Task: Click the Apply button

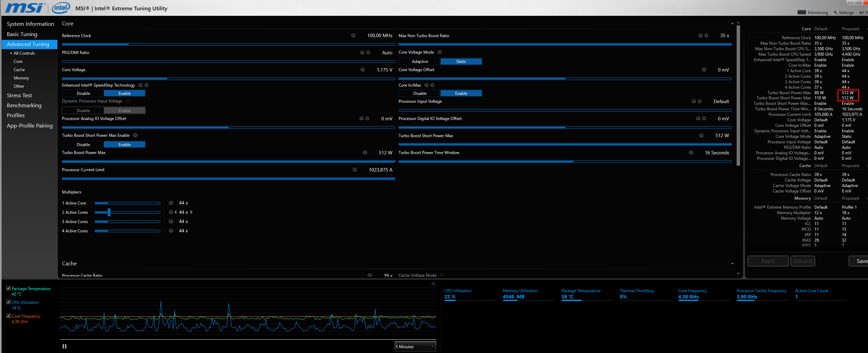Action: (768, 261)
